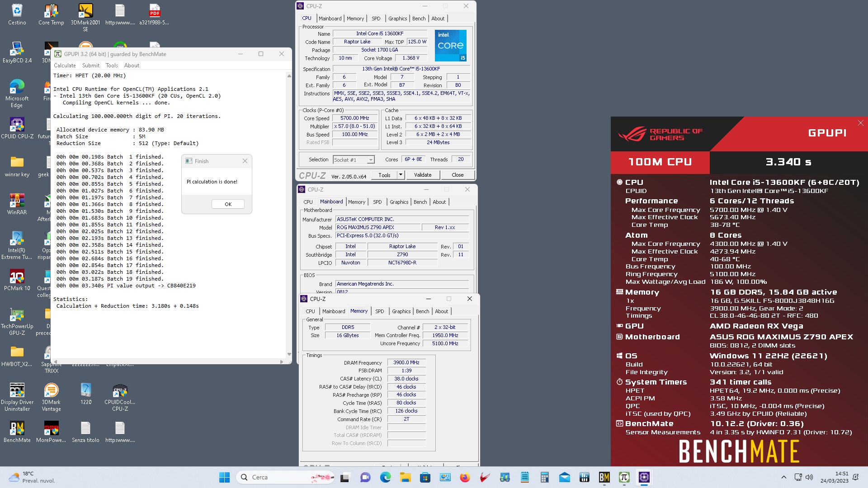The width and height of the screenshot is (868, 488).
Task: Open Mail app from taskbar
Action: (x=564, y=477)
